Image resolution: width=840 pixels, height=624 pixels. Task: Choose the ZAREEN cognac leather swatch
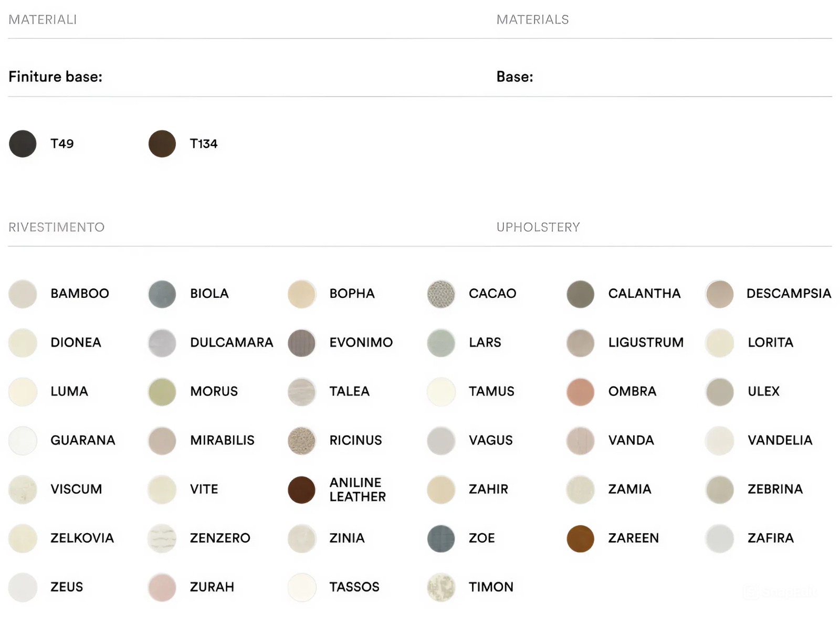point(580,538)
